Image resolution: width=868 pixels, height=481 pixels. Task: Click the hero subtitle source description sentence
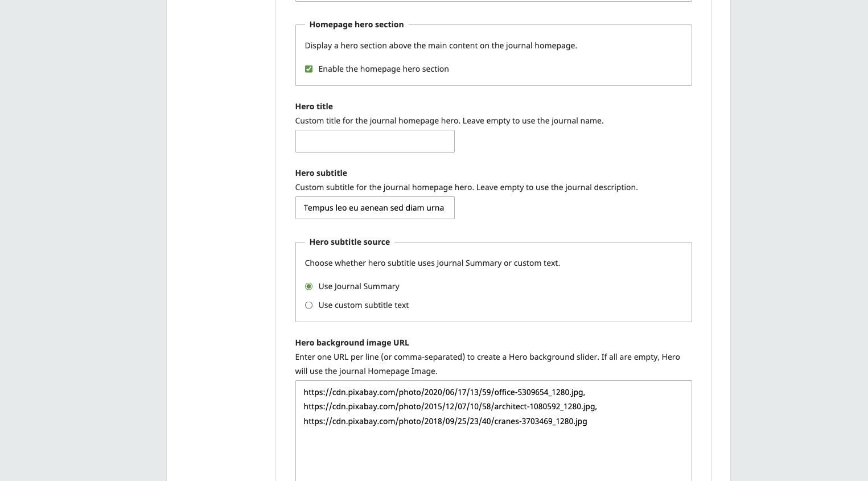click(432, 263)
